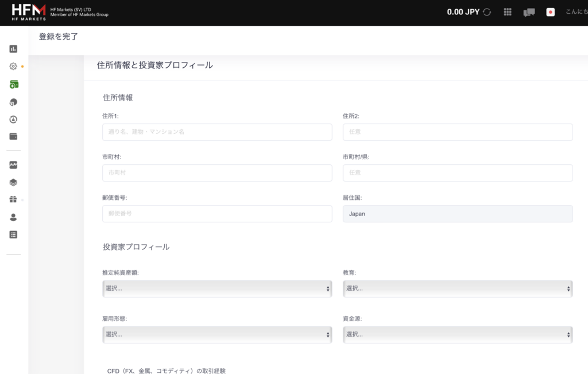Click the 登録を完了 page title
This screenshot has height=374, width=588.
pyautogui.click(x=58, y=36)
